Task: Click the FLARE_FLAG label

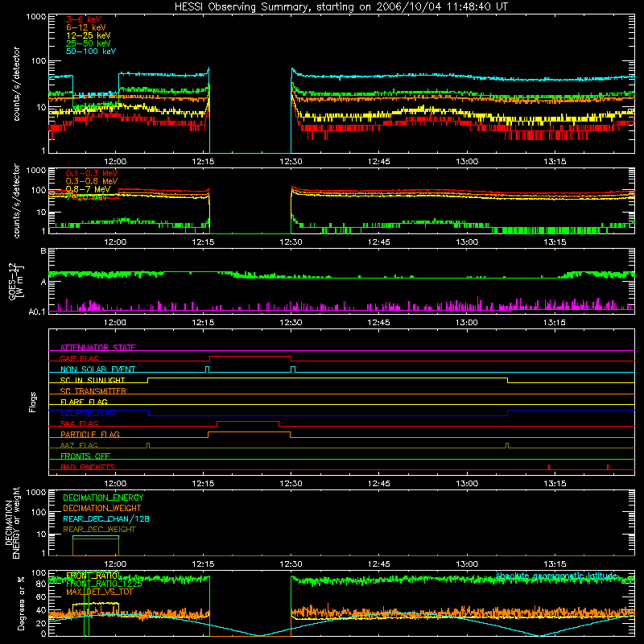Action: 84,402
